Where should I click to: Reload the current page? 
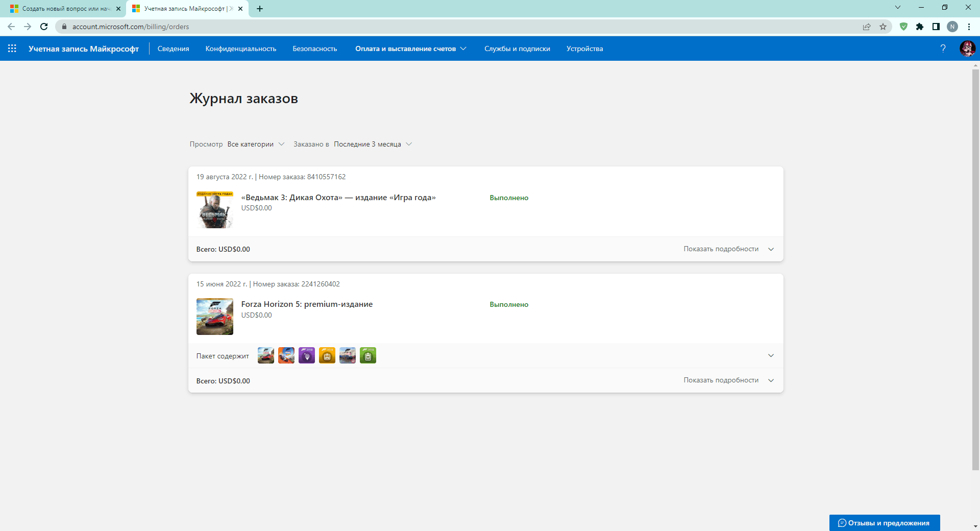[44, 27]
